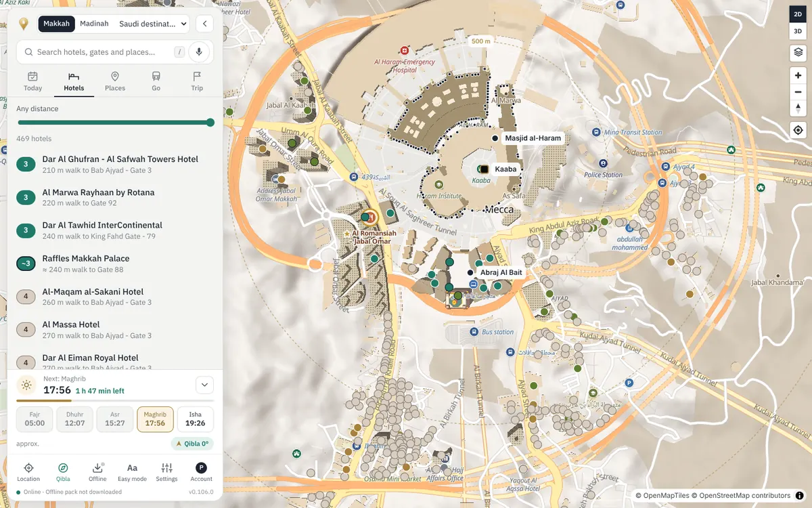Open Raffles Makkah Palace listing
This screenshot has height=508, width=812.
(115, 263)
